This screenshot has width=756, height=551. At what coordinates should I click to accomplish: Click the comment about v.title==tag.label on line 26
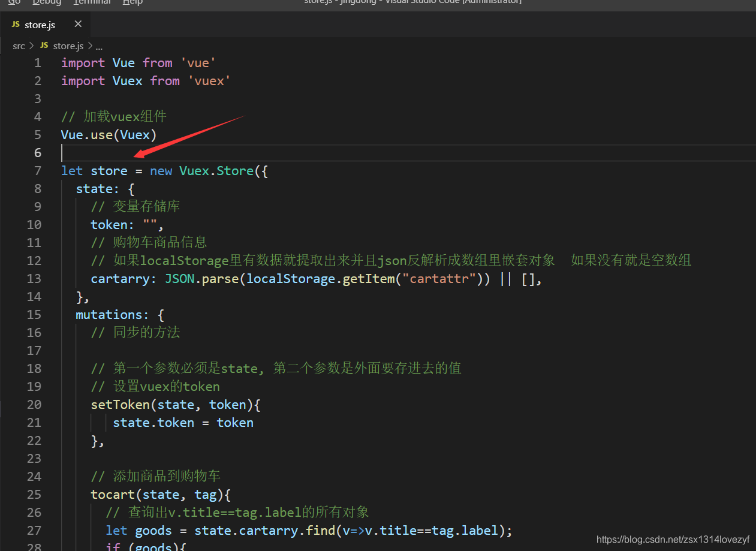[237, 513]
